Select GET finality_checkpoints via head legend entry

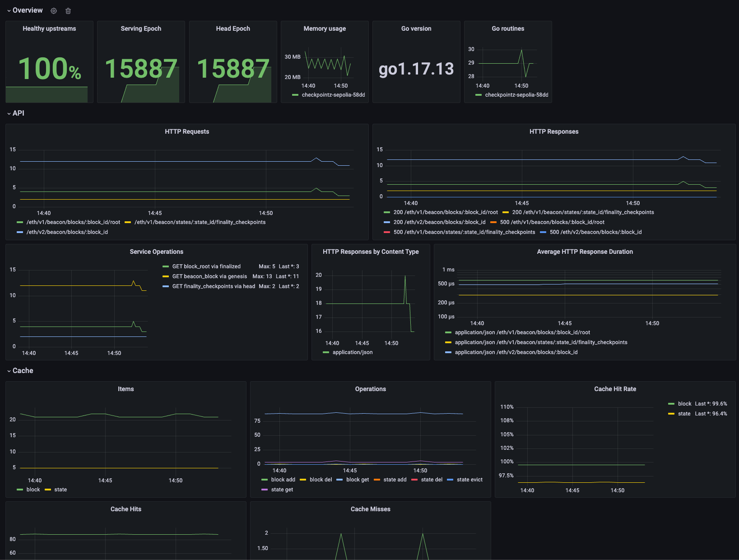214,286
